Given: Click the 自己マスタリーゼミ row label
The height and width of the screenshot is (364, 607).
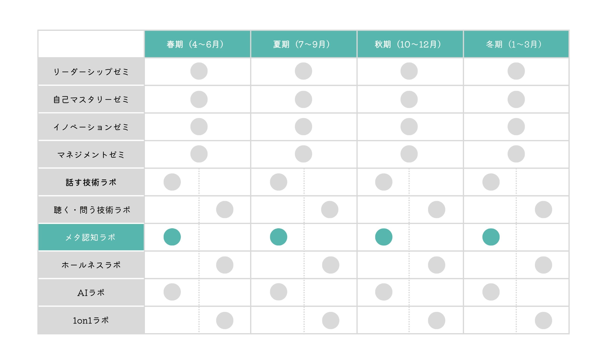Looking at the screenshot, I should [x=91, y=99].
